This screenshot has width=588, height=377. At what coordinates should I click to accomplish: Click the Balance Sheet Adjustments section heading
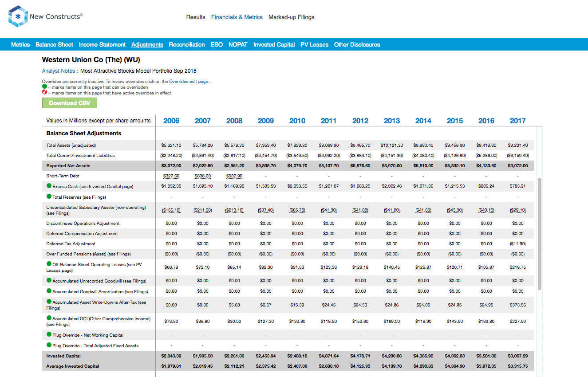84,134
